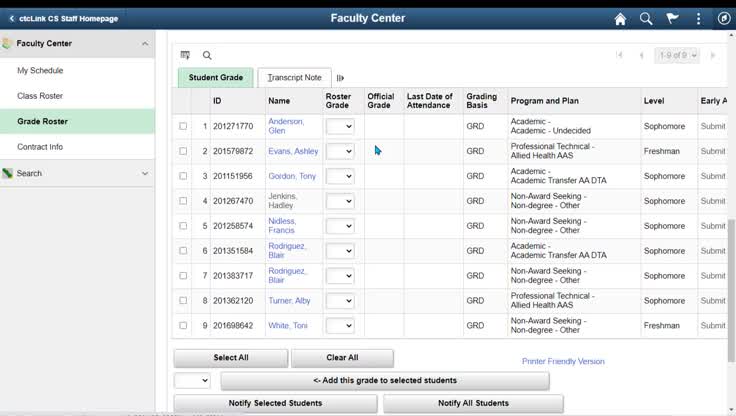Open roster grade dropdown for Evans, Ashley
This screenshot has height=416, width=736.
[340, 151]
